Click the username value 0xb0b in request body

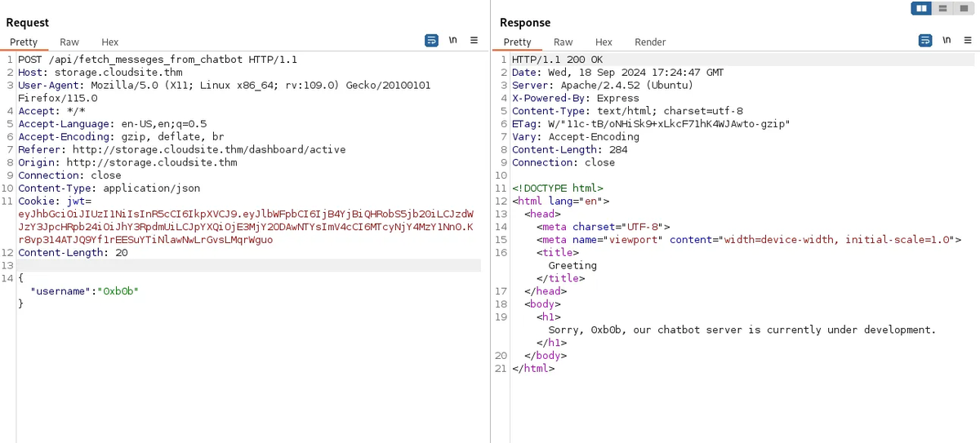(x=119, y=291)
